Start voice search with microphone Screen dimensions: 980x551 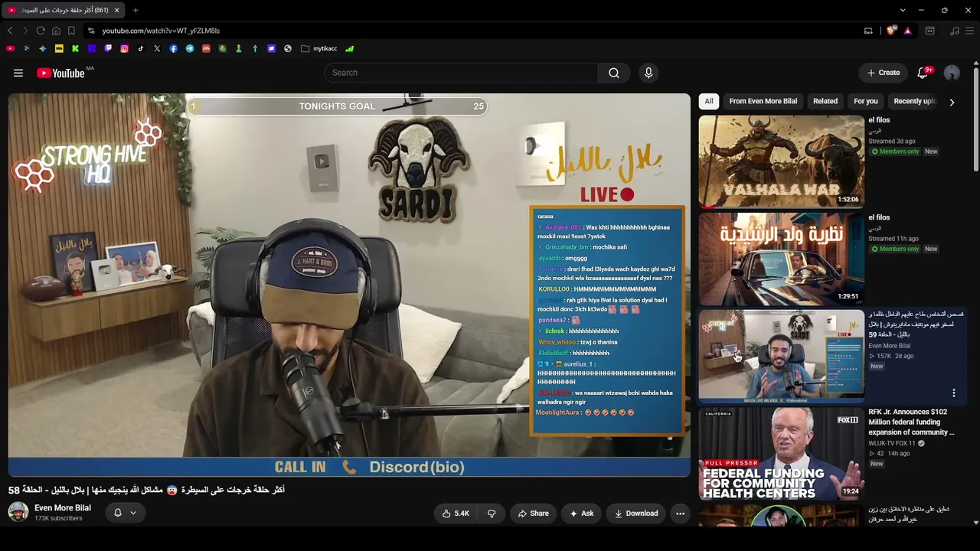648,73
